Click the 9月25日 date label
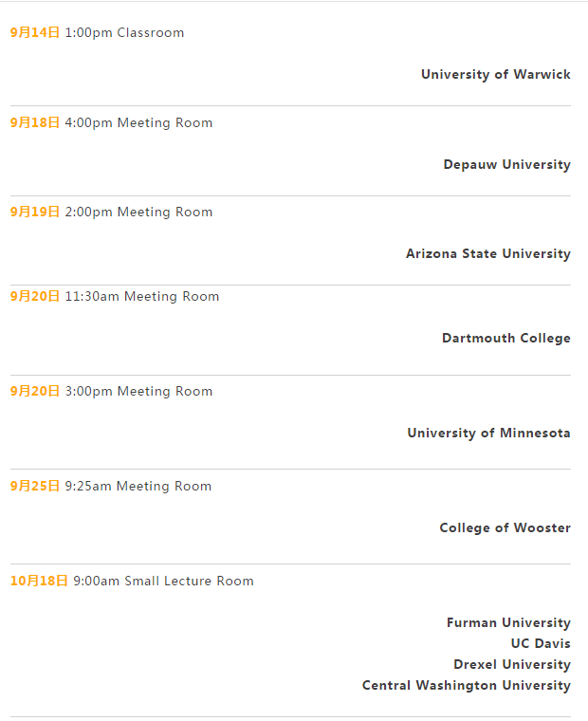Viewport: 588px width, 721px height. click(35, 486)
